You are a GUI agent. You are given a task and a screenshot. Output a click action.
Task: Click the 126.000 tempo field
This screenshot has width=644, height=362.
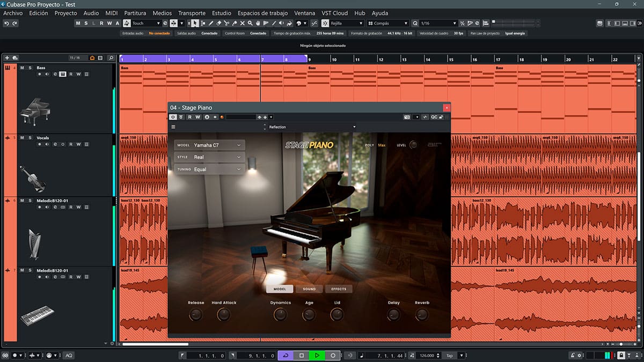pos(428,356)
